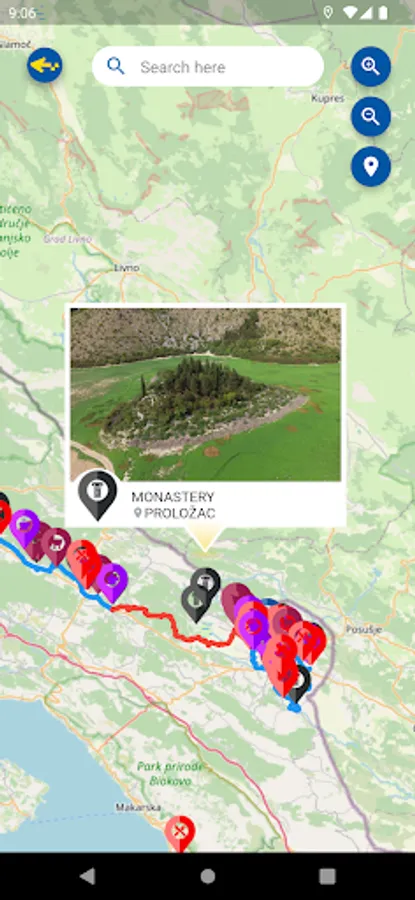The image size is (415, 900).
Task: Click the search magnifier icon
Action: pyautogui.click(x=116, y=67)
